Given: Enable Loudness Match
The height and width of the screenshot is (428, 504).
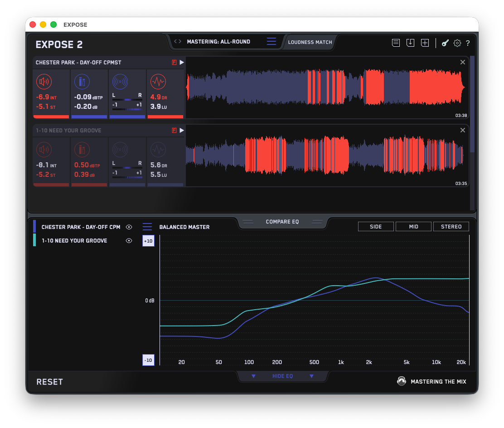Looking at the screenshot, I should (310, 42).
